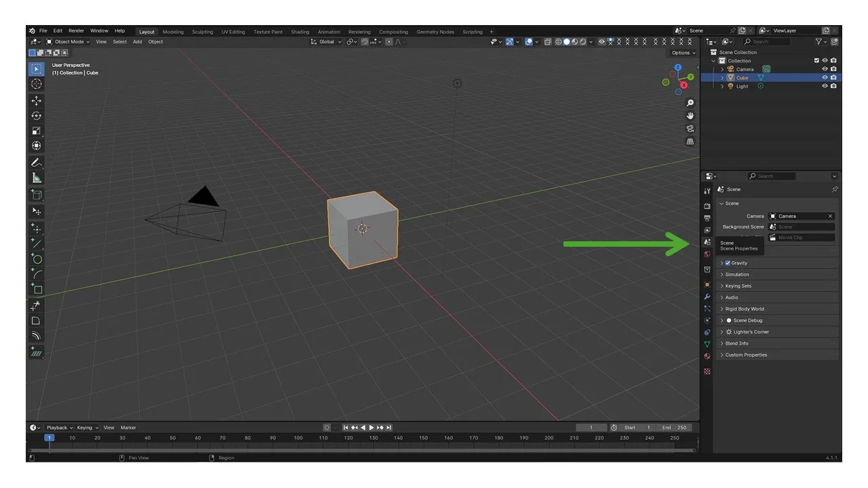Open the Render Properties tab
The image size is (868, 488).
pyautogui.click(x=707, y=205)
